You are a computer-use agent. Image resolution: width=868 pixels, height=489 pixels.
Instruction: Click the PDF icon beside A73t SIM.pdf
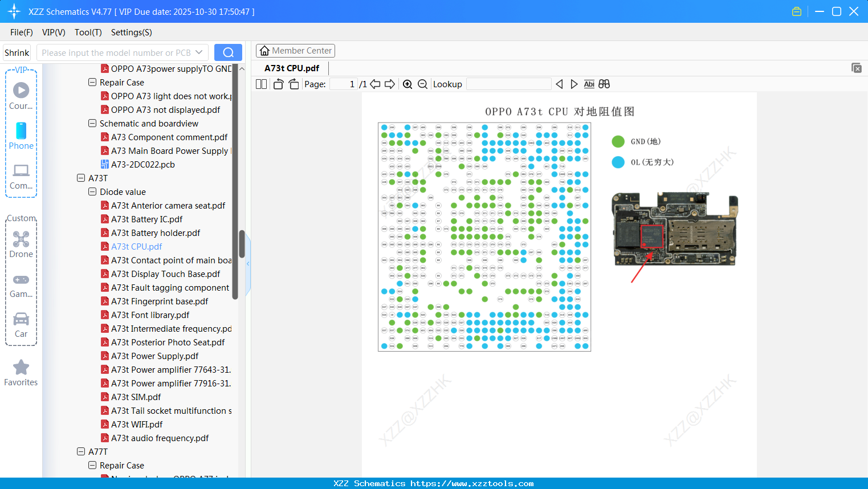[x=105, y=397]
